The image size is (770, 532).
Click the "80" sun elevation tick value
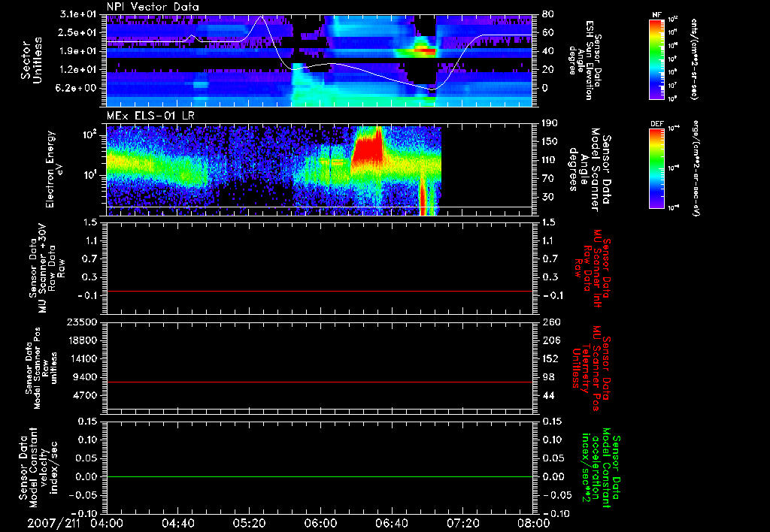[547, 14]
